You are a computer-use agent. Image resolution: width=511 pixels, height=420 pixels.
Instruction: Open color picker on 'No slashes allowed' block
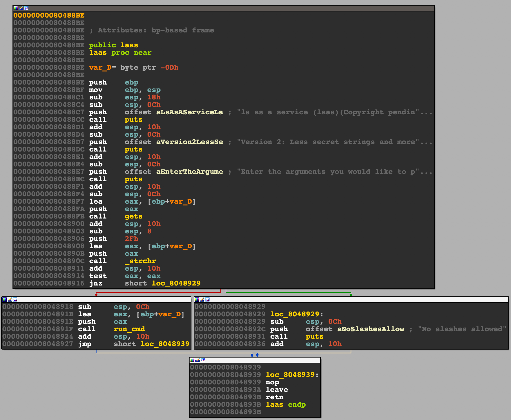click(197, 300)
